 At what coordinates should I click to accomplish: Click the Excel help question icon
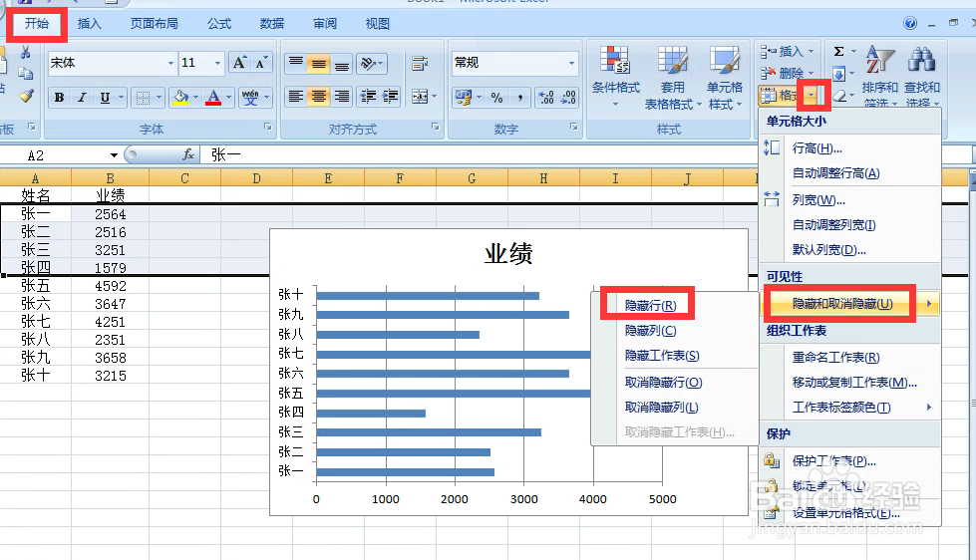[910, 24]
